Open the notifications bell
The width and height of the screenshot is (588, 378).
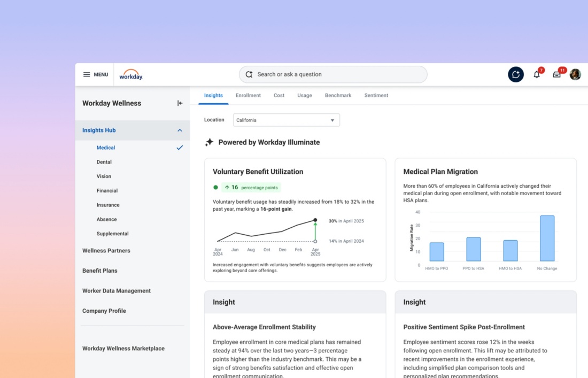[x=537, y=74]
